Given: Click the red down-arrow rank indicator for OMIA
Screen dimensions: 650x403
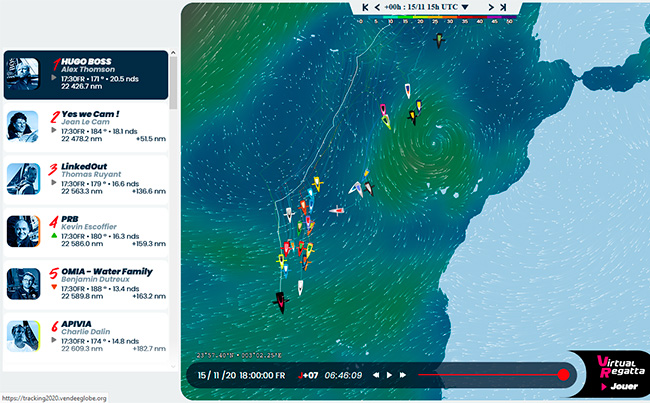Looking at the screenshot, I should 54,287.
